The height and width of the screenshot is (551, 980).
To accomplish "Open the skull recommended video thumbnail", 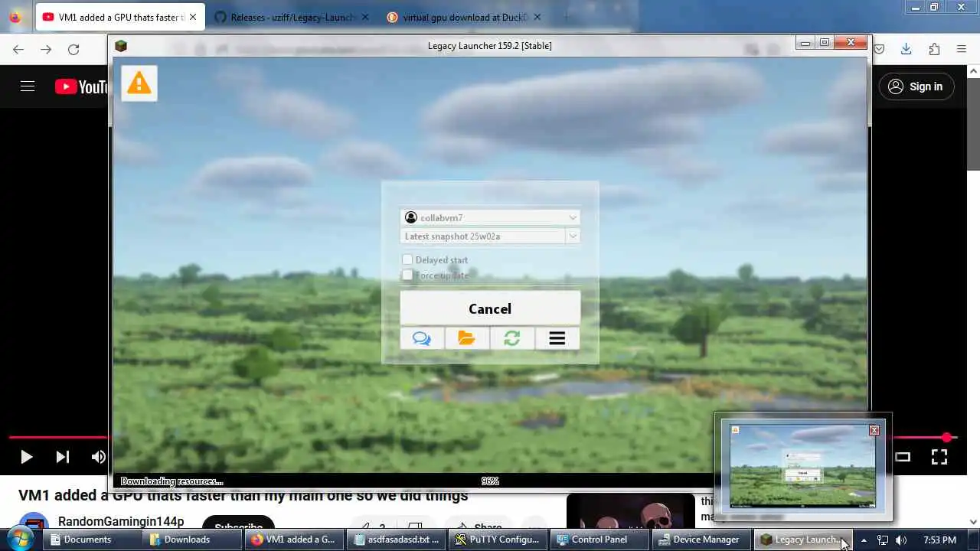I will point(630,511).
